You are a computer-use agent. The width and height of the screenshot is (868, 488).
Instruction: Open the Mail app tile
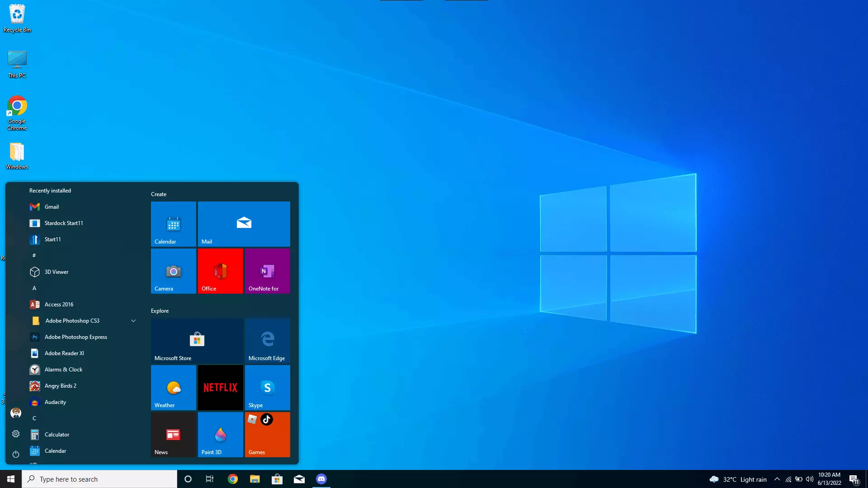point(244,224)
